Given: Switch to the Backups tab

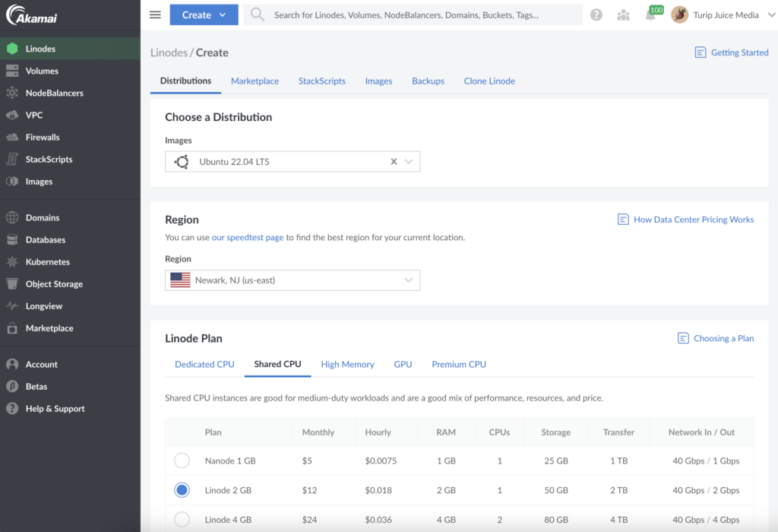Looking at the screenshot, I should [x=428, y=81].
